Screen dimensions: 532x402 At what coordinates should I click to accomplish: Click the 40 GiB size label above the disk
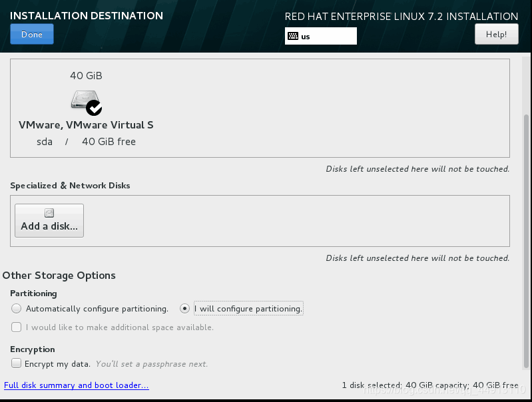tap(86, 76)
